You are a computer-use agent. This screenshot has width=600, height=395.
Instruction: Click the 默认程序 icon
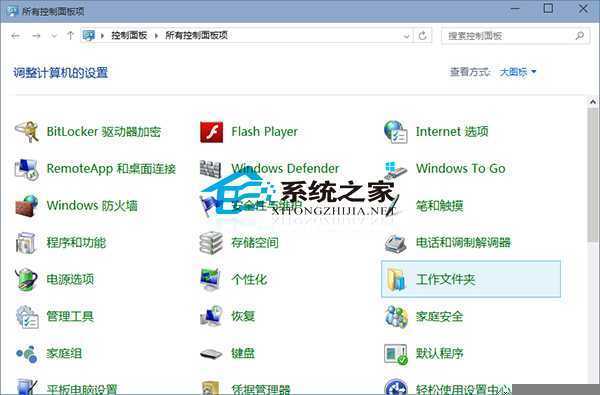tap(396, 354)
